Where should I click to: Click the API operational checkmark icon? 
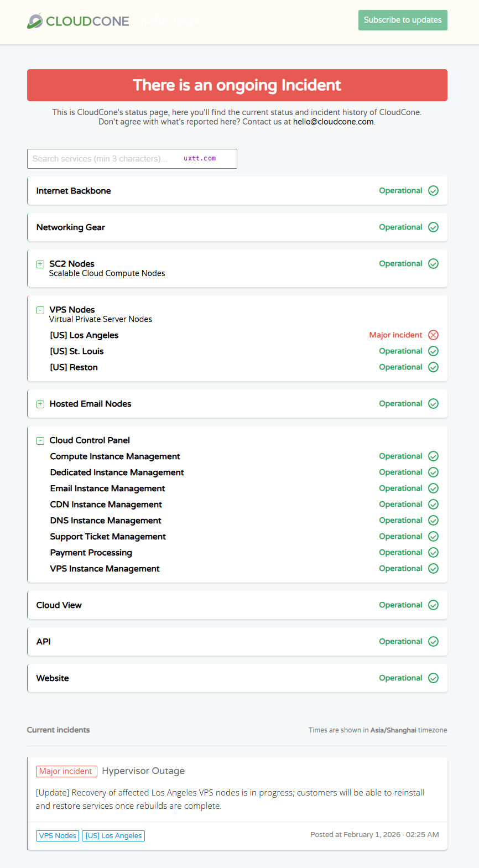433,642
